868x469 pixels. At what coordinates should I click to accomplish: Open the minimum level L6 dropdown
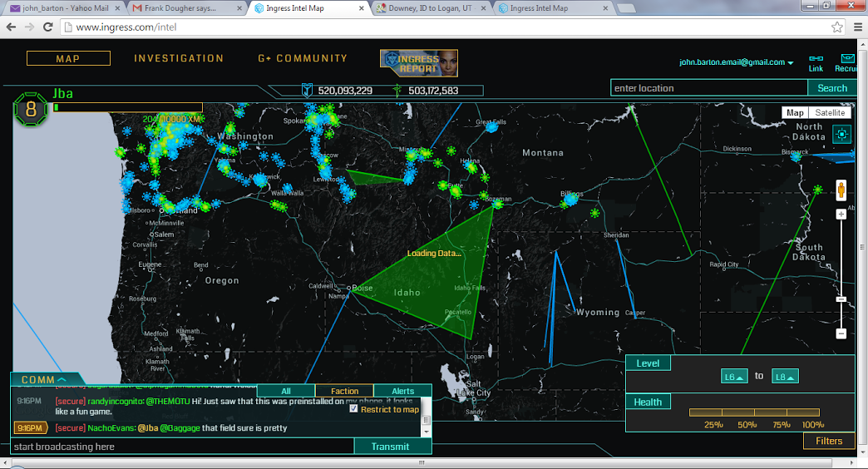[734, 377]
